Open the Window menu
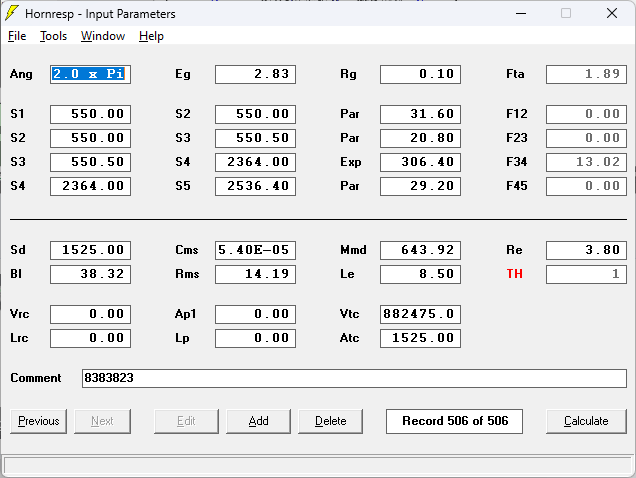The width and height of the screenshot is (636, 478). tap(103, 36)
